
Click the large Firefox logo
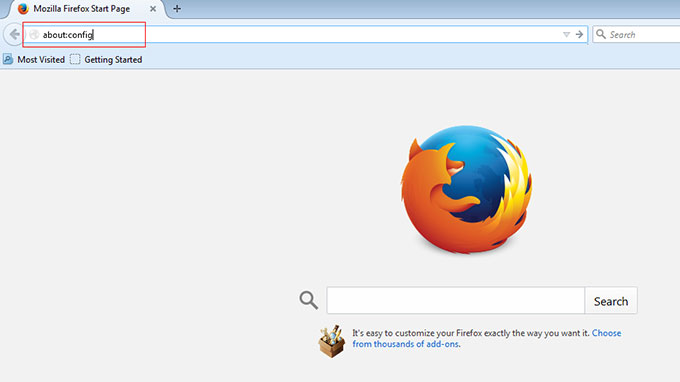pos(466,189)
